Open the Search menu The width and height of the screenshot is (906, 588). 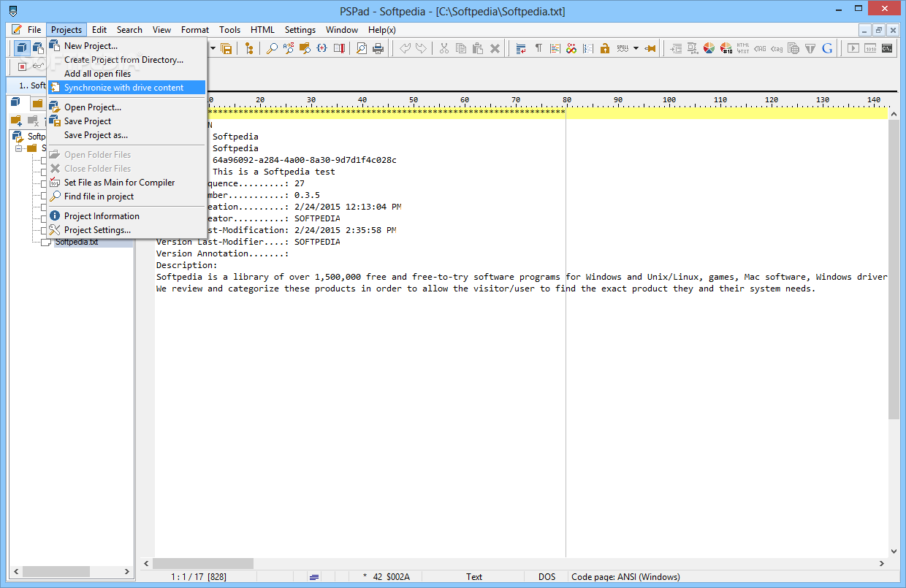point(129,29)
